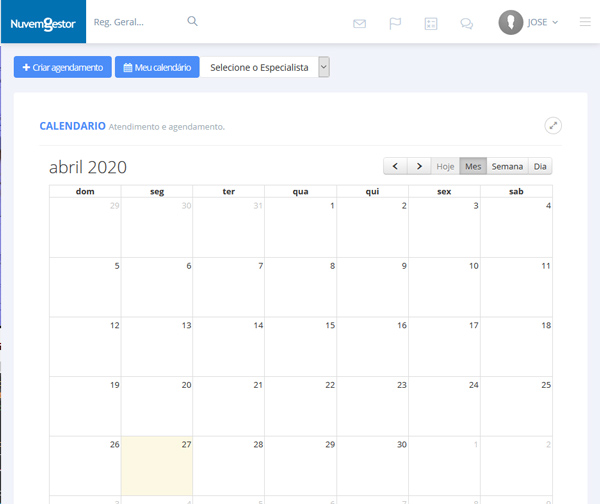Image resolution: width=600 pixels, height=504 pixels.
Task: Click the JOSE user avatar
Action: click(510, 22)
